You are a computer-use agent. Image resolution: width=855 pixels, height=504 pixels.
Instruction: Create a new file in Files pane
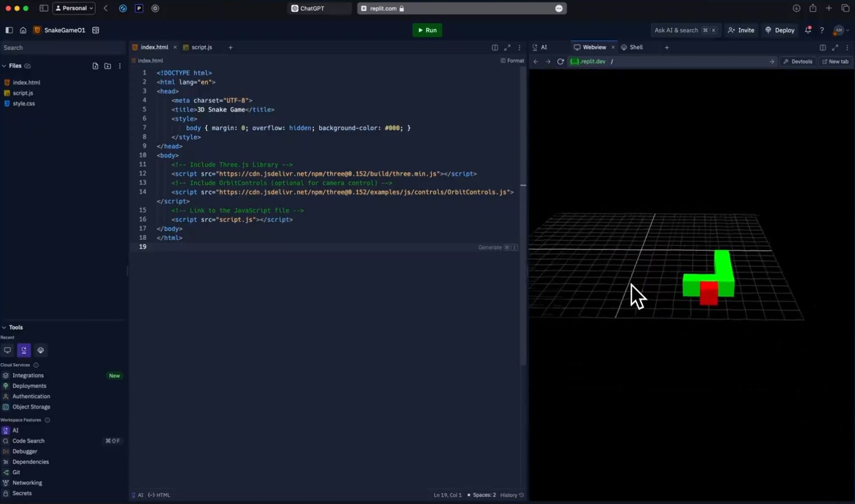[95, 66]
